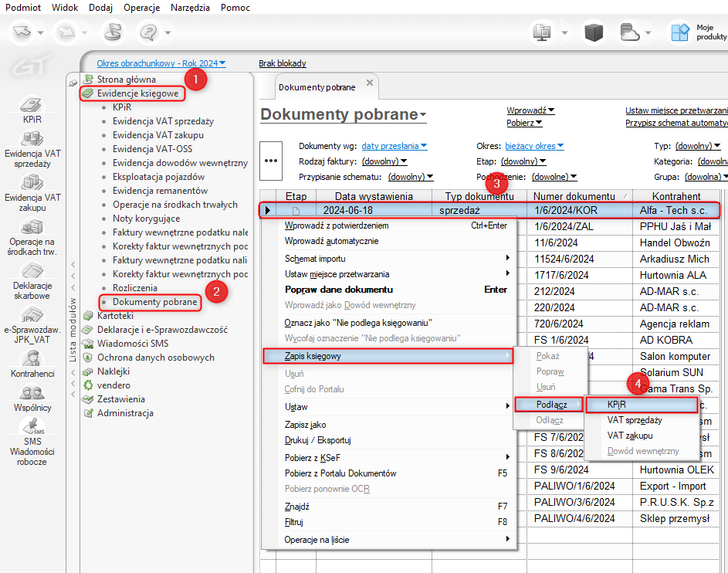Click 'Ustaw miejsce przetwarzania' link
728x573 pixels.
(676, 110)
